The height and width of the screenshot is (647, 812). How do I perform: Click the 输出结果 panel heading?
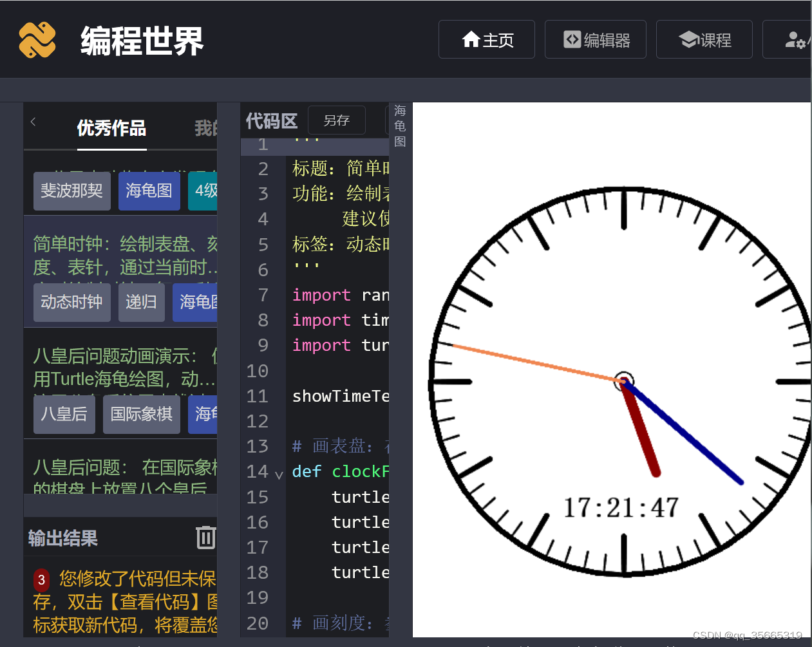click(x=63, y=538)
